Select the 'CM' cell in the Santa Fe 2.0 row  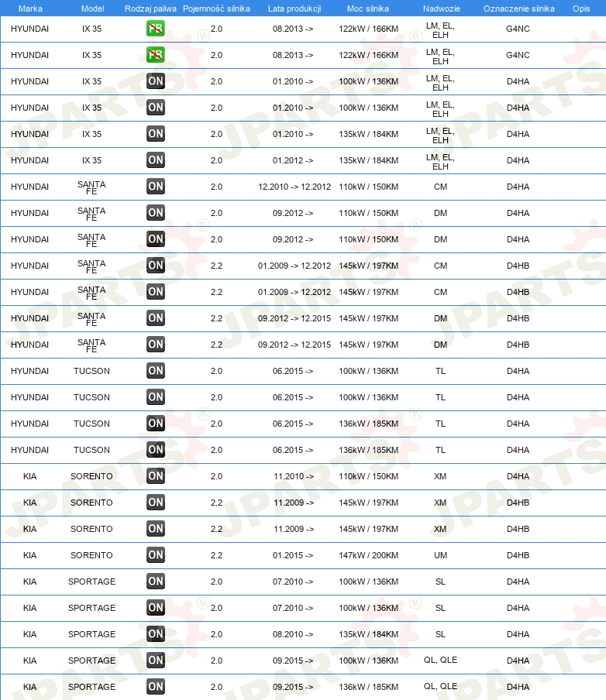(x=441, y=187)
